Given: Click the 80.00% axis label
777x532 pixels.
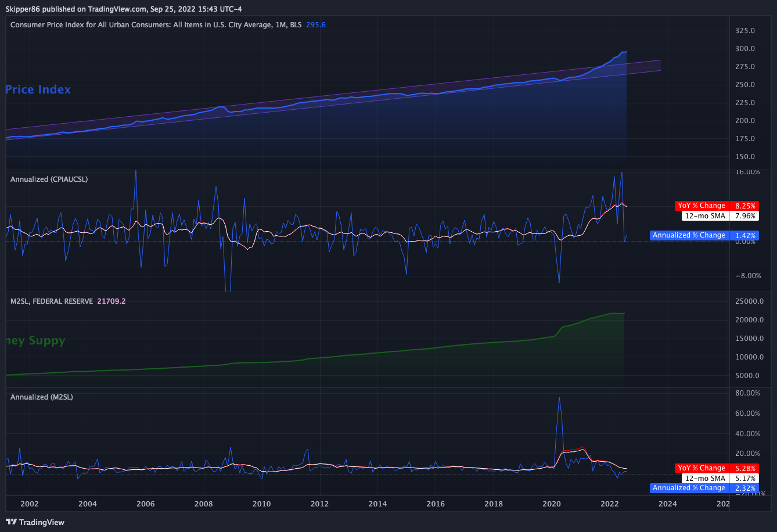Looking at the screenshot, I should 747,393.
